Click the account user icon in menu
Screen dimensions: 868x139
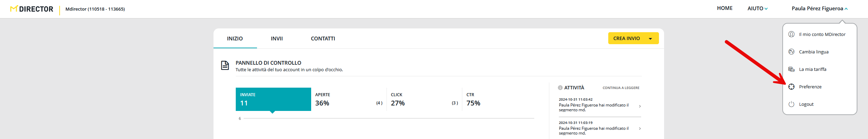(x=791, y=34)
